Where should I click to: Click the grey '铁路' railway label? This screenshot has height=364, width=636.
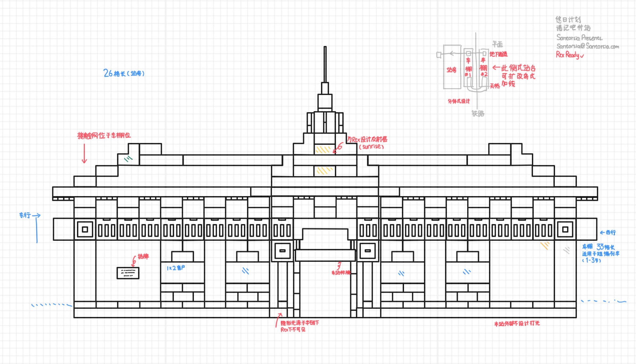[x=478, y=114]
